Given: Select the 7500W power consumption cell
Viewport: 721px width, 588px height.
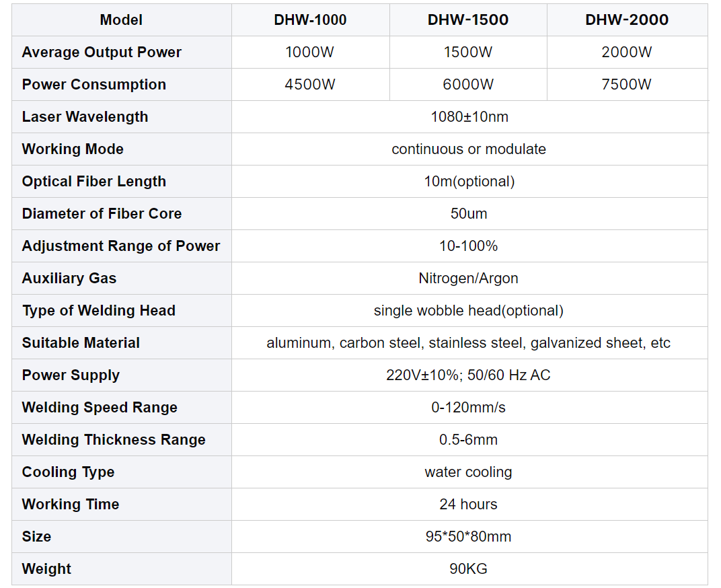Looking at the screenshot, I should [x=627, y=84].
